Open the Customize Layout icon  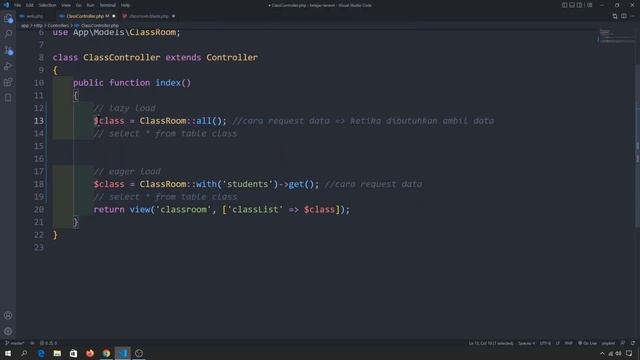(x=589, y=5)
